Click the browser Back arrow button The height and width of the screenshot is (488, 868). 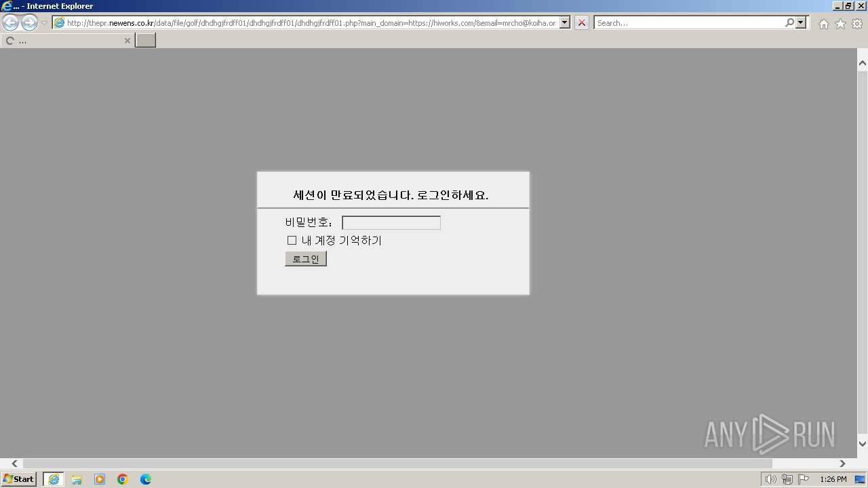tap(11, 22)
